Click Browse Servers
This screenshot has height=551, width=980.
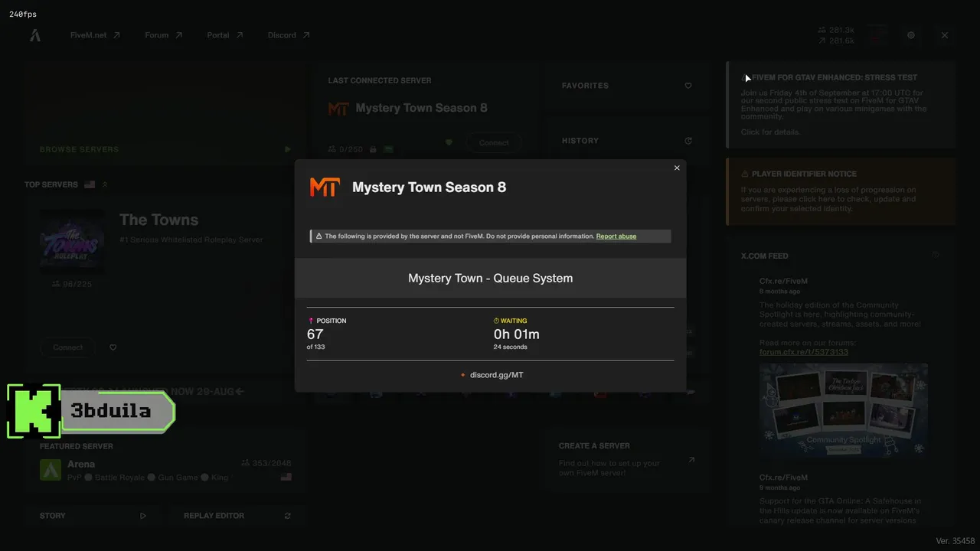(x=79, y=149)
